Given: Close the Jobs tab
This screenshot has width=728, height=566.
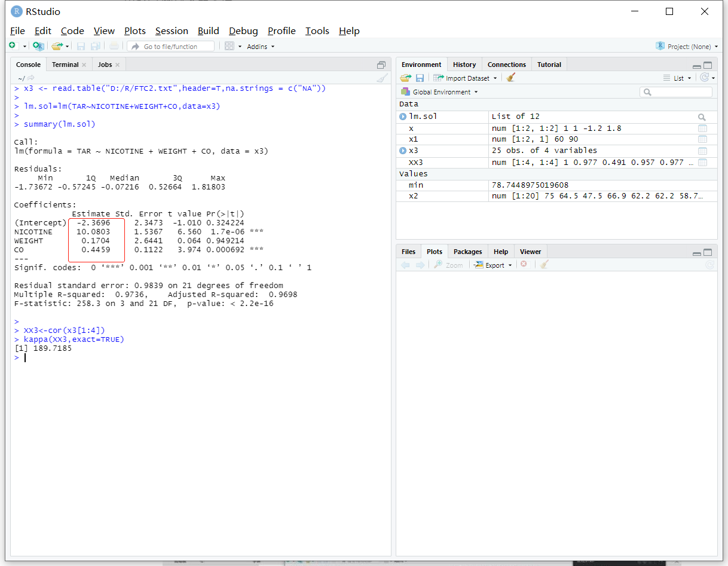Looking at the screenshot, I should (118, 65).
